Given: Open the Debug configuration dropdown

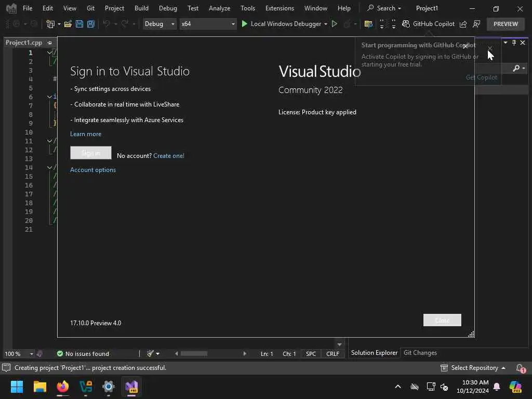Looking at the screenshot, I should (x=159, y=24).
